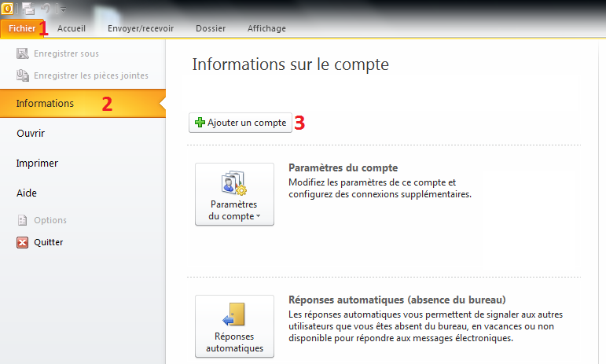Open the Fichier tab

pos(22,28)
